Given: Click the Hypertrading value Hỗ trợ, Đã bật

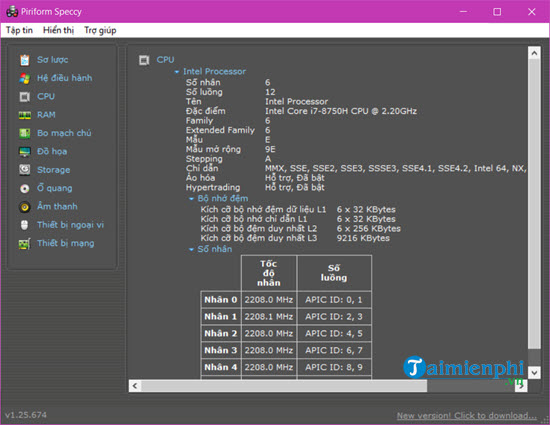Looking at the screenshot, I should point(295,188).
